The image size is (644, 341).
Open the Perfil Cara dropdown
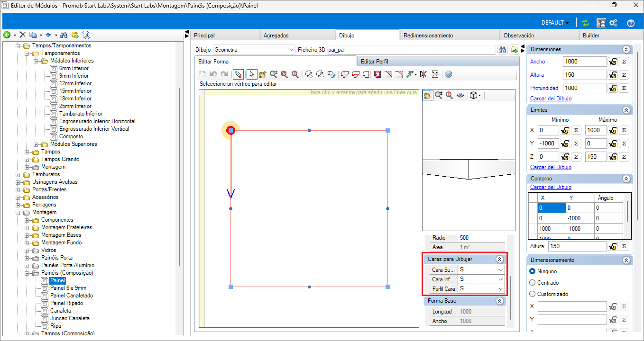(481, 288)
